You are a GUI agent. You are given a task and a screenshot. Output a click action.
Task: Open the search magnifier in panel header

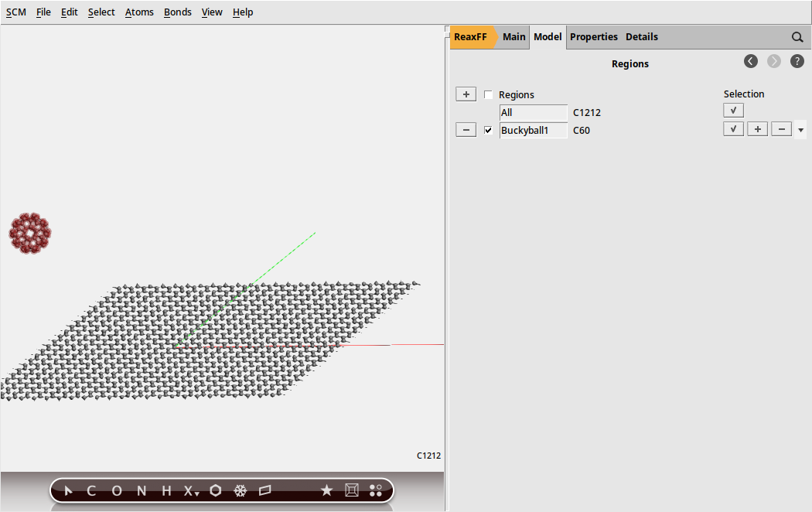797,36
